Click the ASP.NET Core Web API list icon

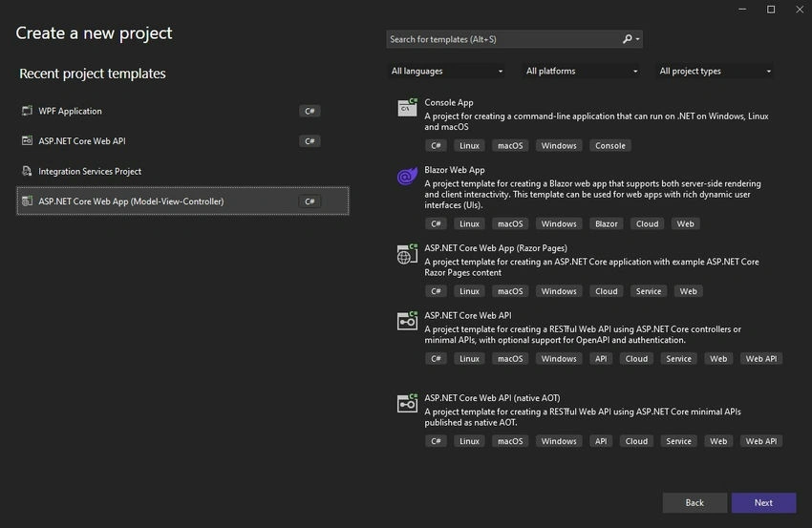(407, 321)
